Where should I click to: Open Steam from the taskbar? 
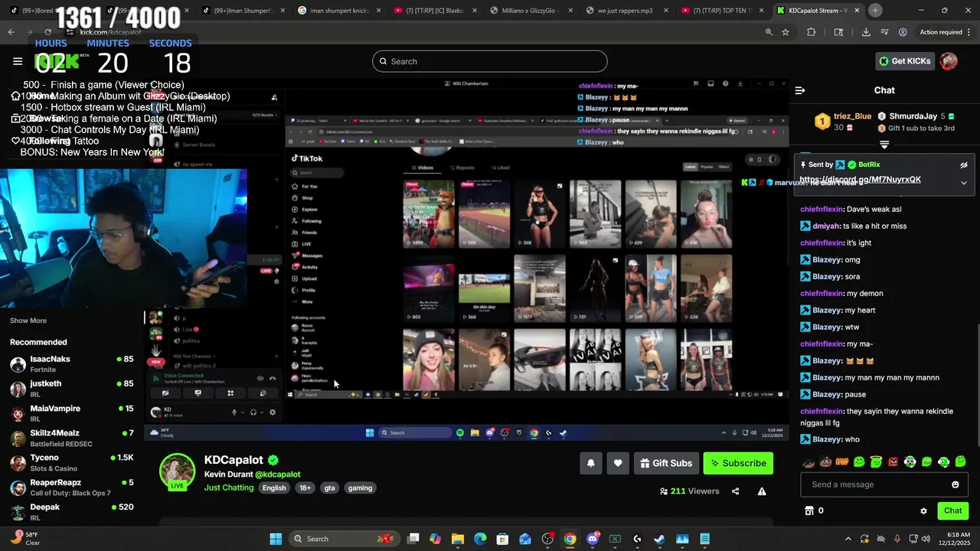659,539
